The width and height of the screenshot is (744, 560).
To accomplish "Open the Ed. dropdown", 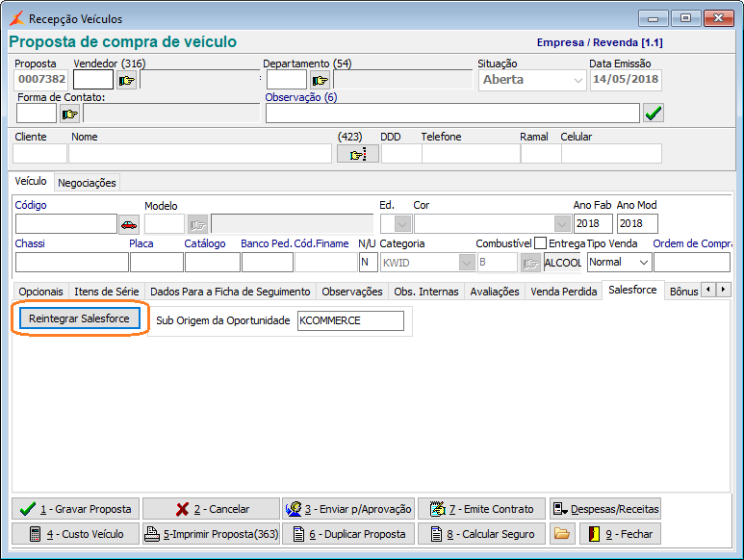I will click(x=402, y=224).
